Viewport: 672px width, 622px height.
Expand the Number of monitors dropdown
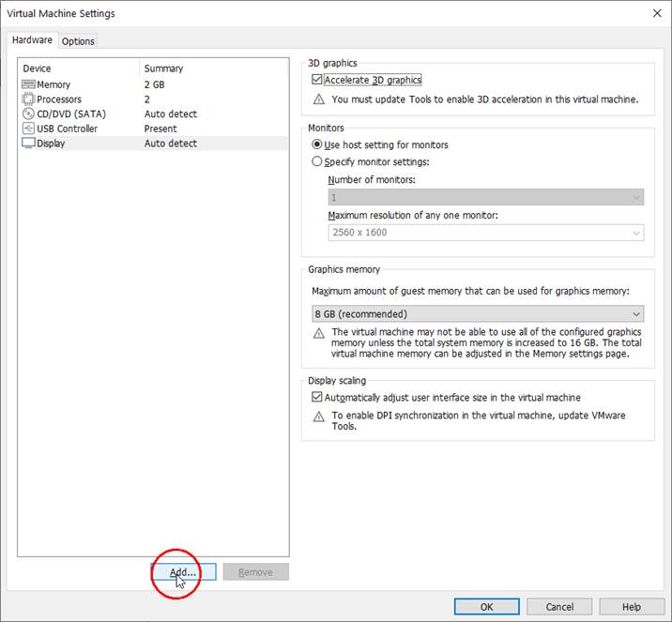click(485, 198)
